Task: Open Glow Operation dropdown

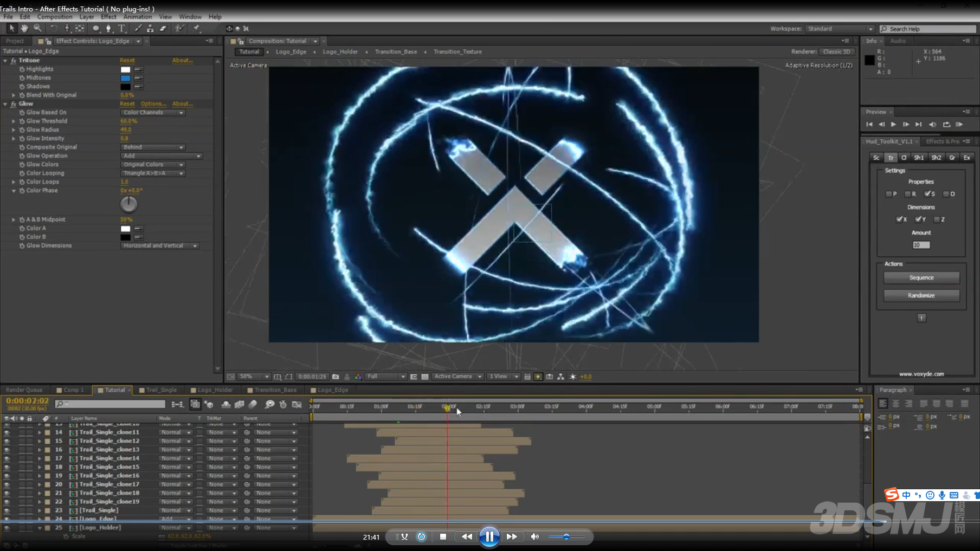Action: (162, 156)
